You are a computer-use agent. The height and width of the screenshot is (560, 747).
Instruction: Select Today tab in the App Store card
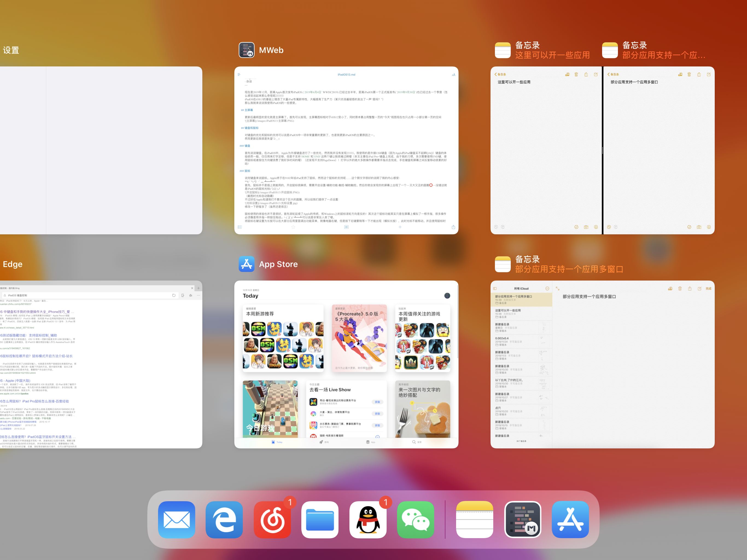[x=277, y=442]
